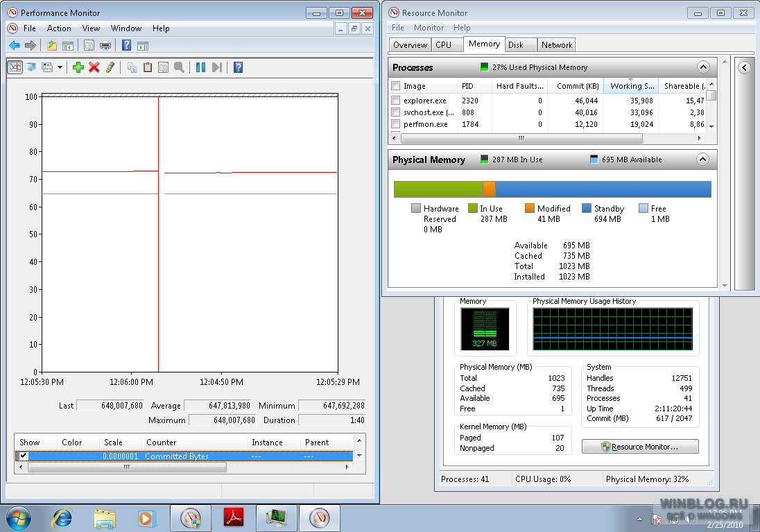Open the Change Graph Type dropdown arrow
This screenshot has height=532, width=760.
(x=60, y=67)
